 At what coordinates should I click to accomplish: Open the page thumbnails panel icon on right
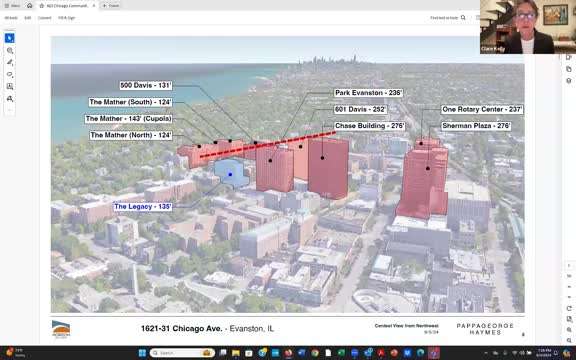[569, 69]
